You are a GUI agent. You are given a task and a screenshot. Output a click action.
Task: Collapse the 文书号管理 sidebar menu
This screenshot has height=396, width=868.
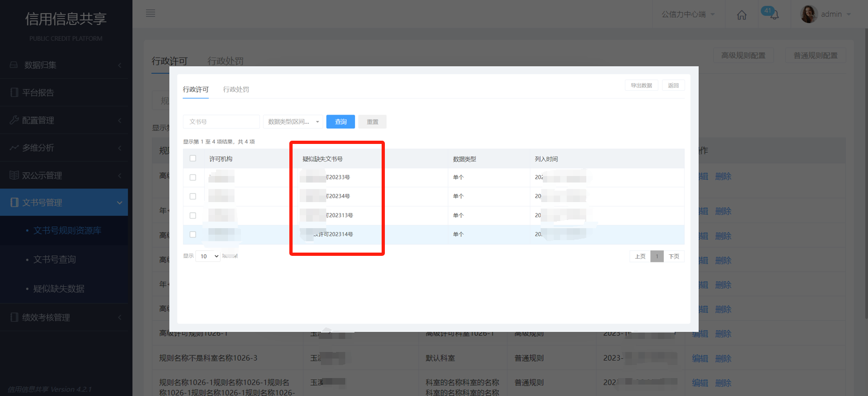coord(119,203)
